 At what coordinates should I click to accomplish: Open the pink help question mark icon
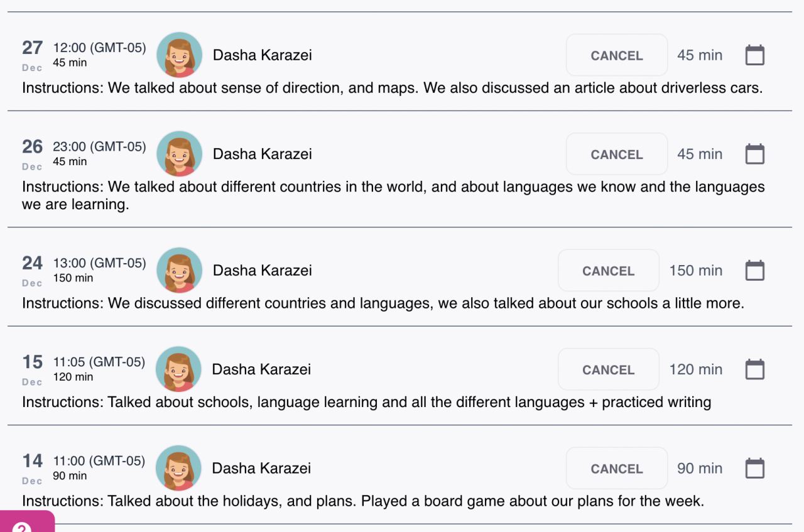[23, 525]
